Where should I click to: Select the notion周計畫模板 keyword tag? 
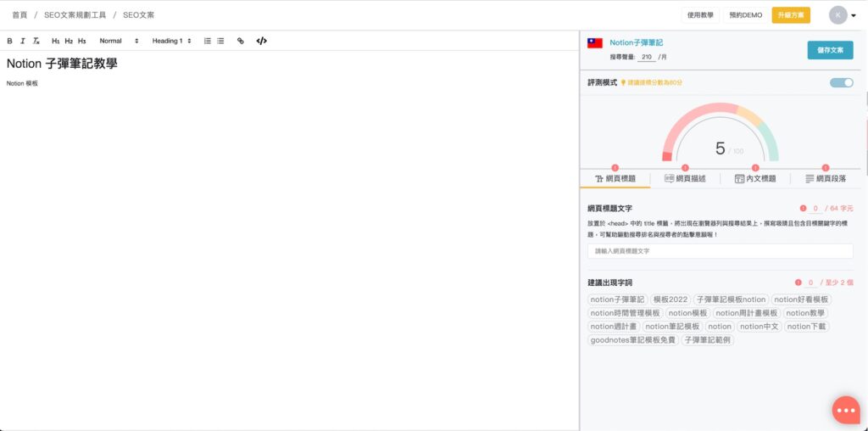(746, 313)
